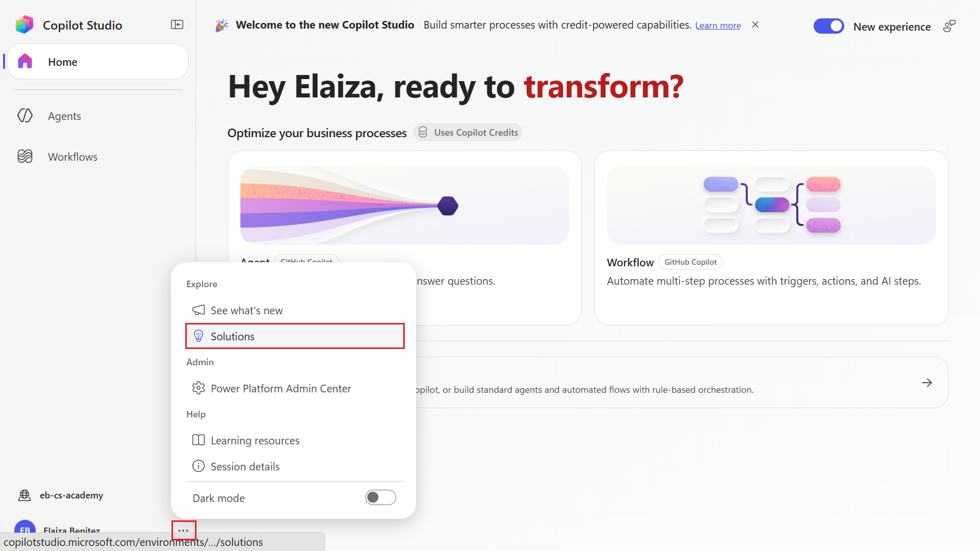
Task: Enable the Dark mode switch
Action: point(380,497)
